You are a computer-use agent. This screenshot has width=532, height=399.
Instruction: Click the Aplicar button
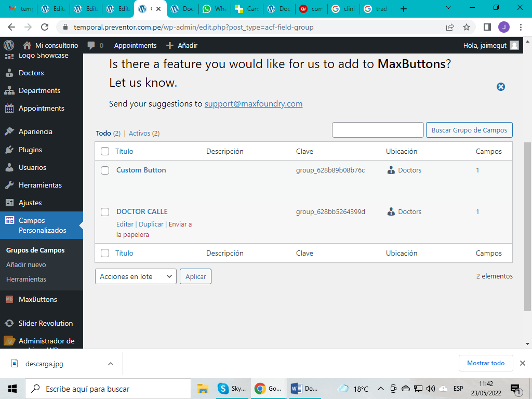(x=195, y=276)
